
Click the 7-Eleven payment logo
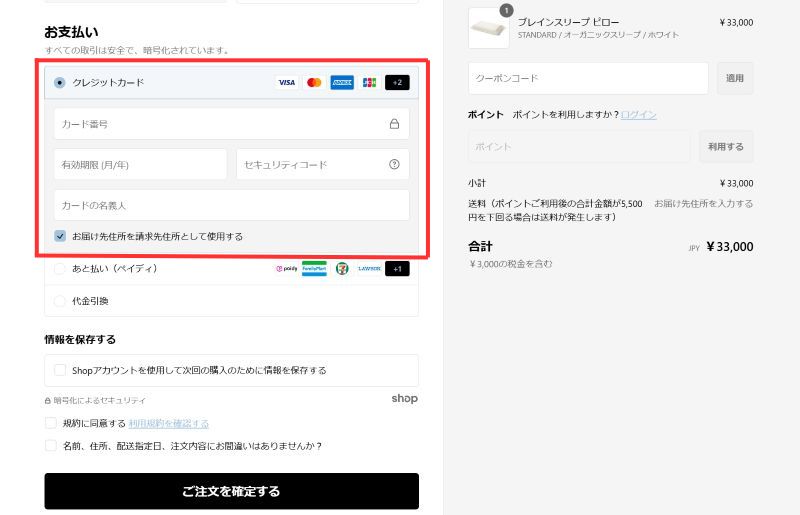(x=342, y=269)
